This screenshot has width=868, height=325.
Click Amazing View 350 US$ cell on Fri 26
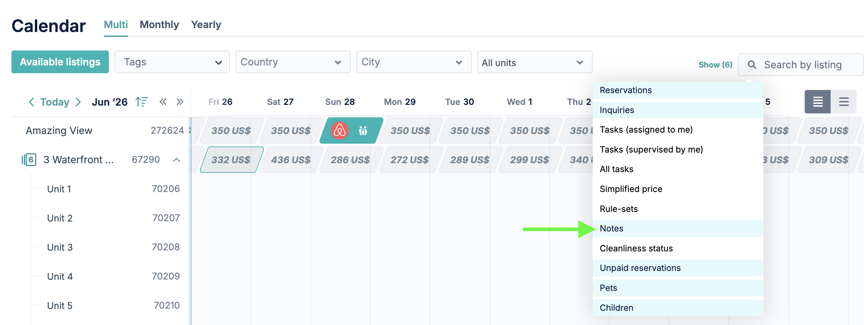(232, 130)
